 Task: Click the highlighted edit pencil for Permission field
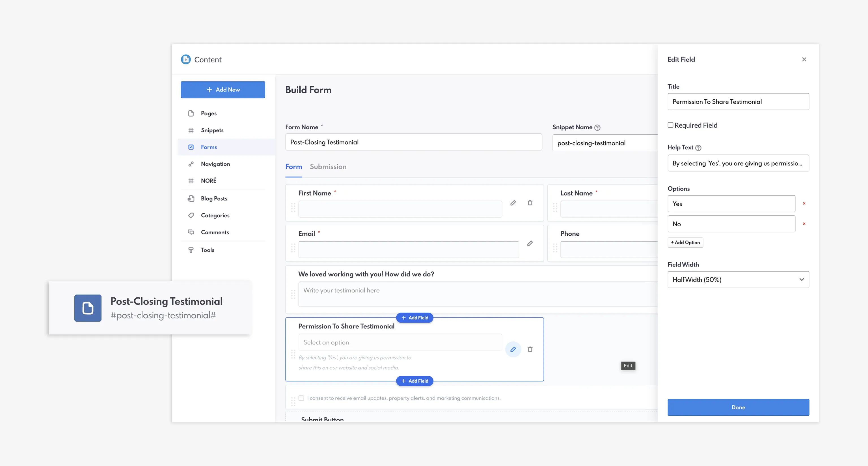[x=513, y=349]
